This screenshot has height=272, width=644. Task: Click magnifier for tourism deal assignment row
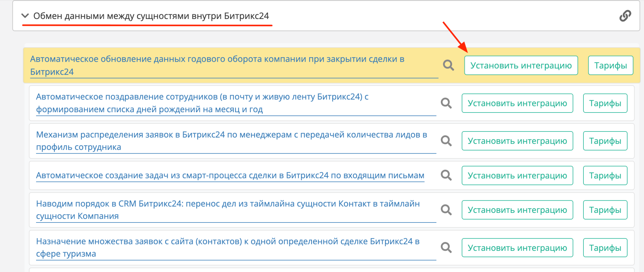pyautogui.click(x=446, y=248)
